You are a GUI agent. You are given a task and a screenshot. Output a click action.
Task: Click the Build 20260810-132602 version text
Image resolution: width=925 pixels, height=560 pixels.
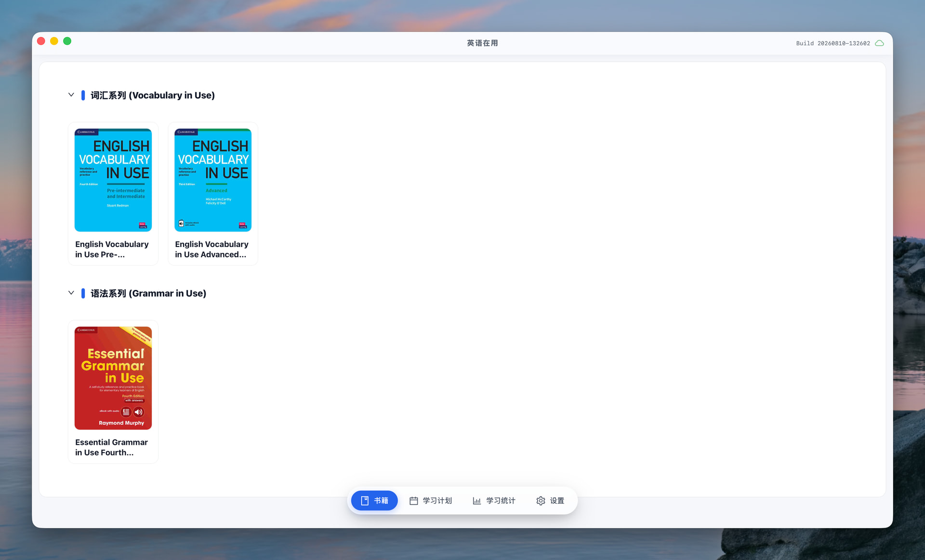coord(833,43)
